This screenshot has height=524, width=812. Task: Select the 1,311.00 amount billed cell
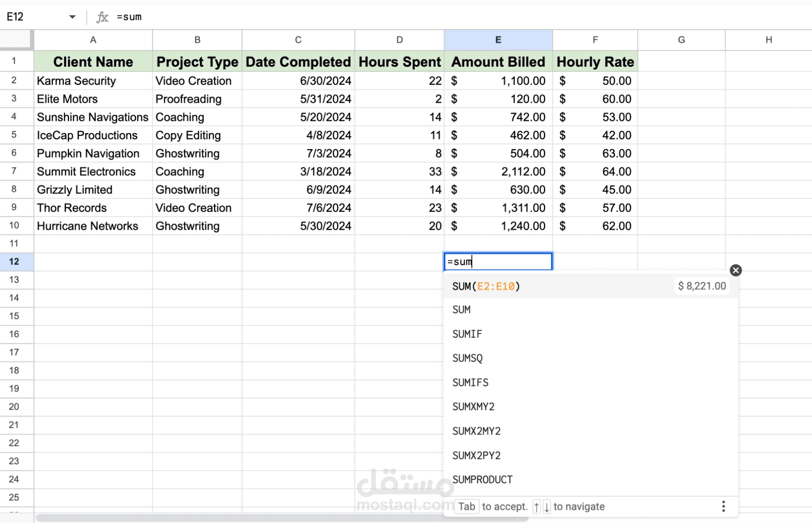point(498,208)
